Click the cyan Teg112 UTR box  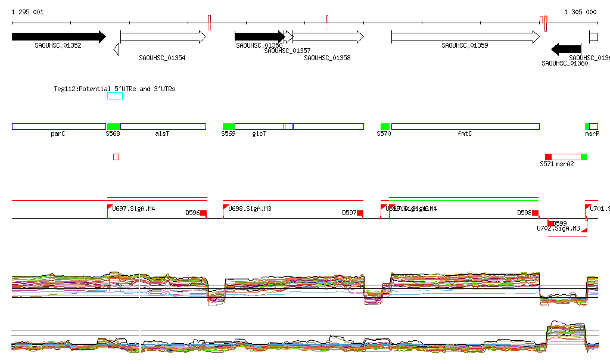[115, 96]
